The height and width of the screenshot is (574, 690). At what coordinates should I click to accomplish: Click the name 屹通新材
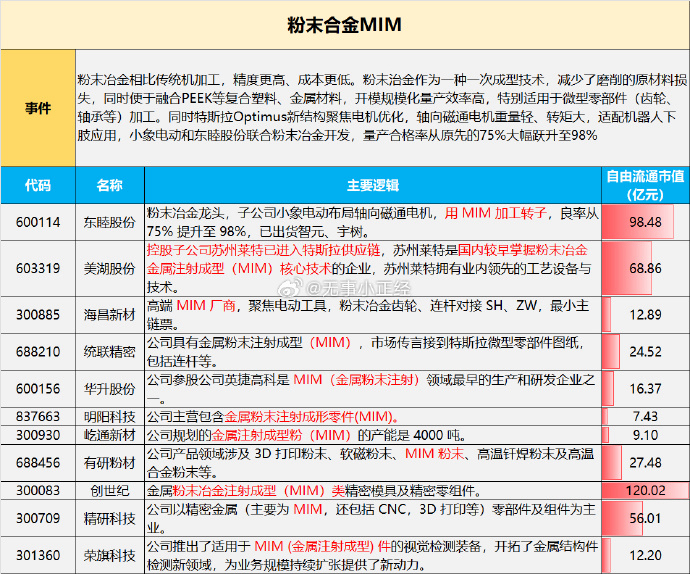pos(110,435)
